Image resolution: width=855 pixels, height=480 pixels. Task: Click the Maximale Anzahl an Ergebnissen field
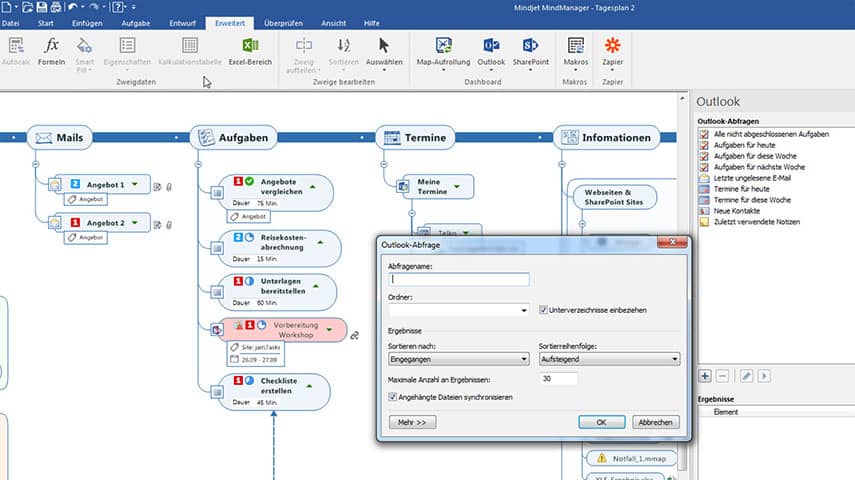coord(558,379)
